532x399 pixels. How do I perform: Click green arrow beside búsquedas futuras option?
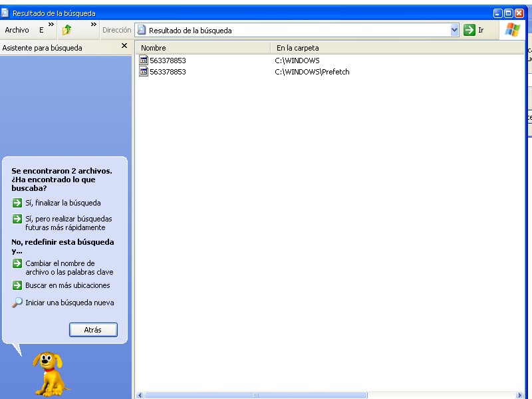[17, 219]
